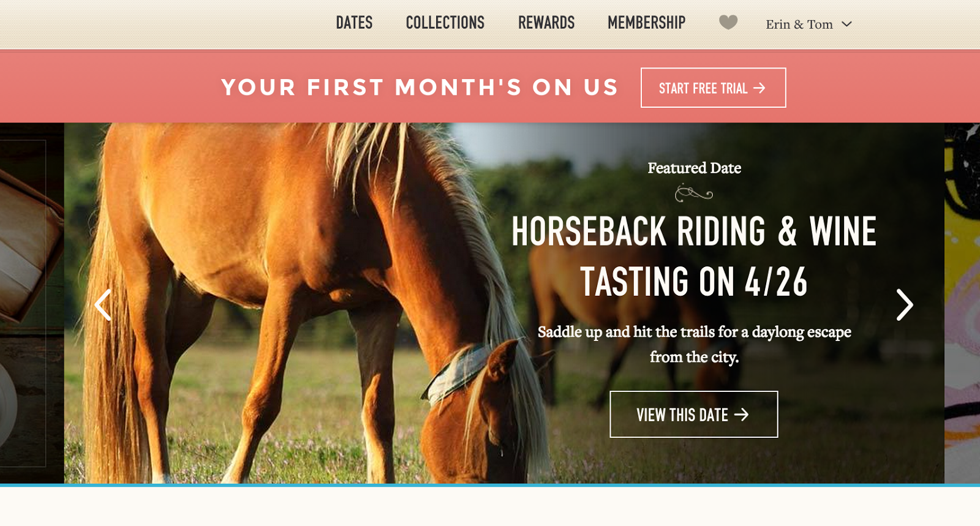Screen dimensions: 980x526
Task: Open the Dates menu item
Action: coord(354,23)
